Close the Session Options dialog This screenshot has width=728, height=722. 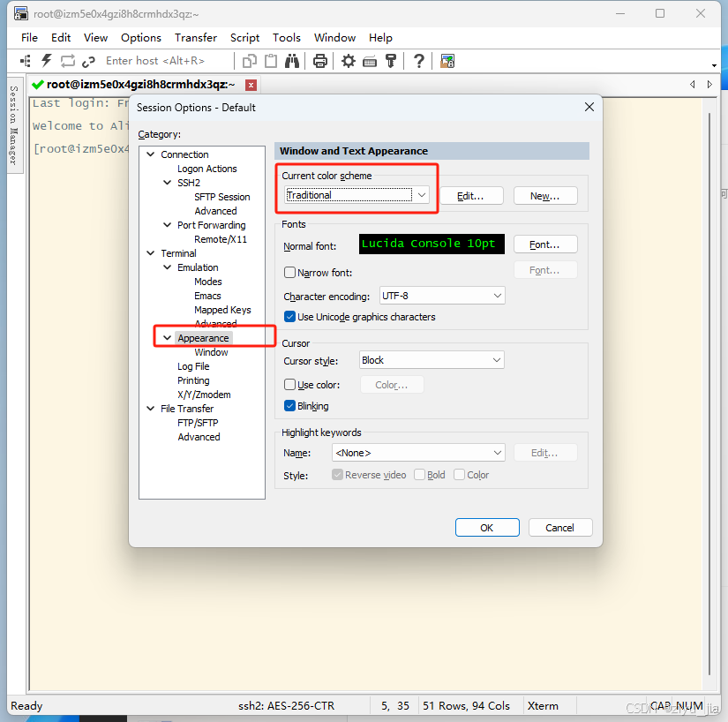click(589, 108)
